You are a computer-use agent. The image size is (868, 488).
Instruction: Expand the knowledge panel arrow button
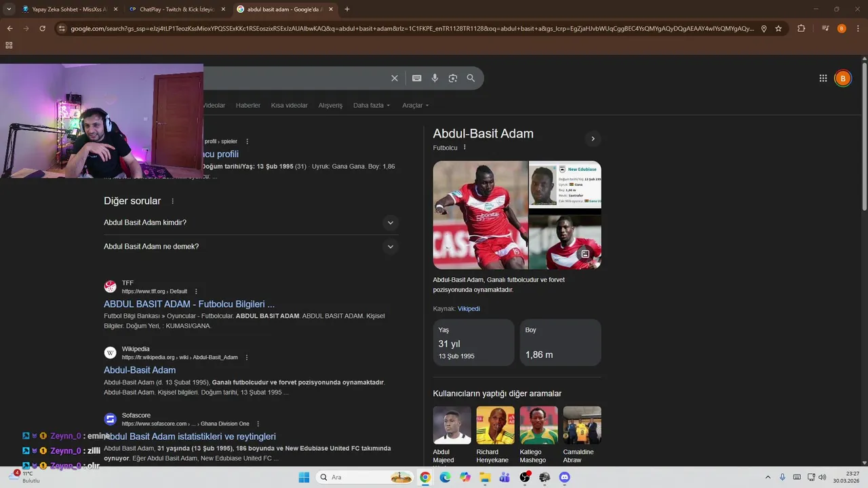click(593, 139)
